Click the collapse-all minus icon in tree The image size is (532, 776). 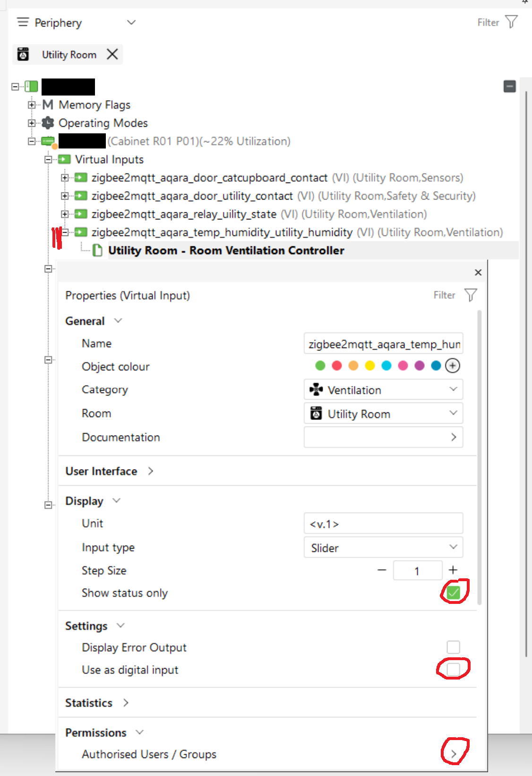(509, 87)
